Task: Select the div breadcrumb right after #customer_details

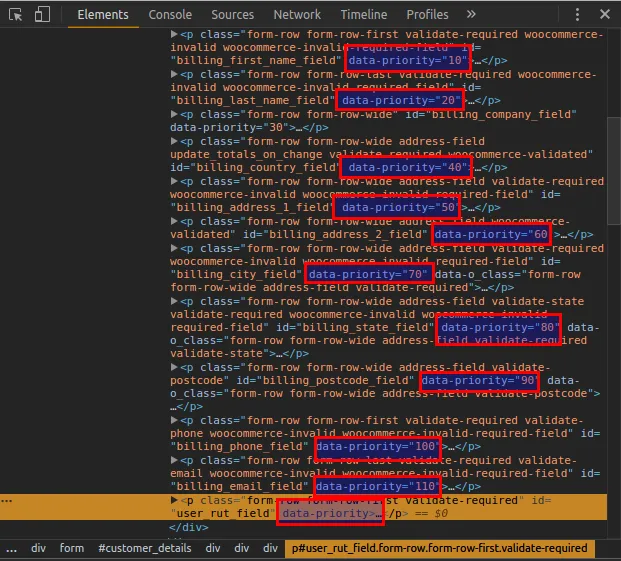Action: [x=213, y=548]
